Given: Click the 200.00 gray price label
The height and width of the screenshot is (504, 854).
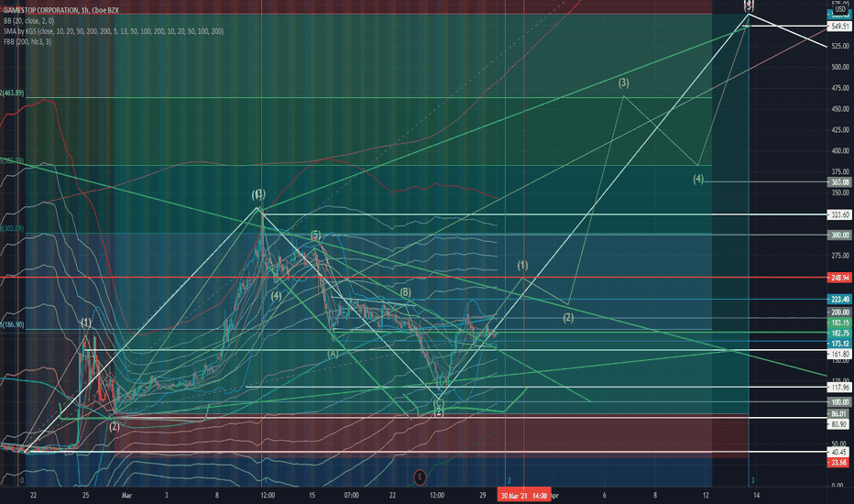Looking at the screenshot, I should (x=839, y=312).
